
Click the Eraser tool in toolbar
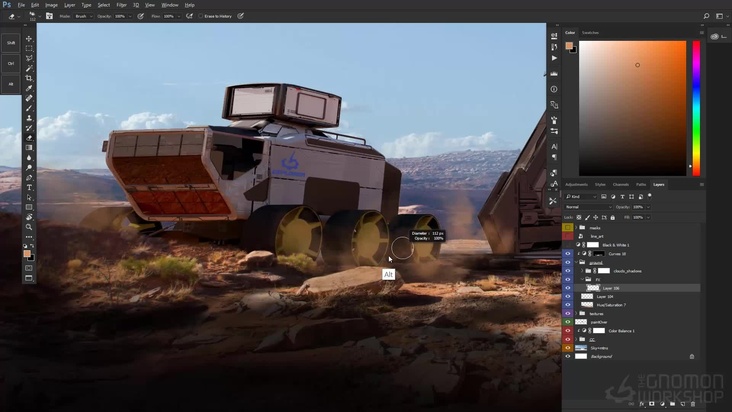pos(29,138)
